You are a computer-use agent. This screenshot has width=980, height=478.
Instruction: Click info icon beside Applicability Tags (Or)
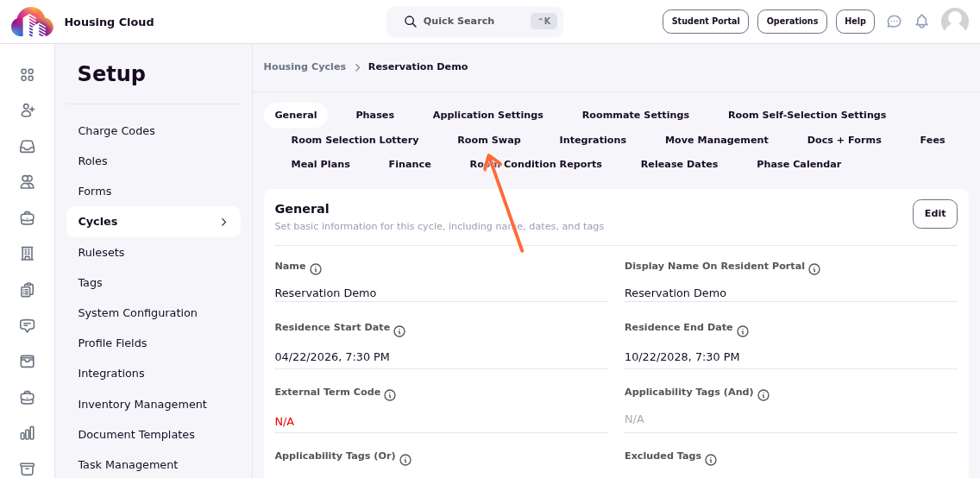[x=405, y=460]
